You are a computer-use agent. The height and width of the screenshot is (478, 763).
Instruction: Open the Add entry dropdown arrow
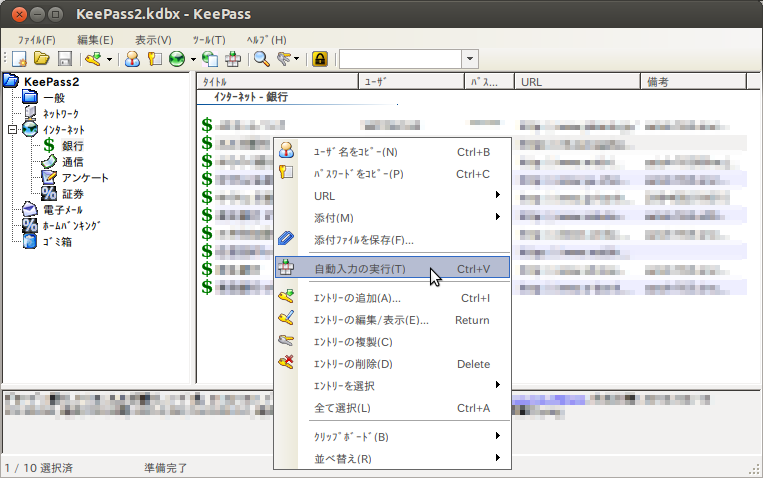click(109, 59)
